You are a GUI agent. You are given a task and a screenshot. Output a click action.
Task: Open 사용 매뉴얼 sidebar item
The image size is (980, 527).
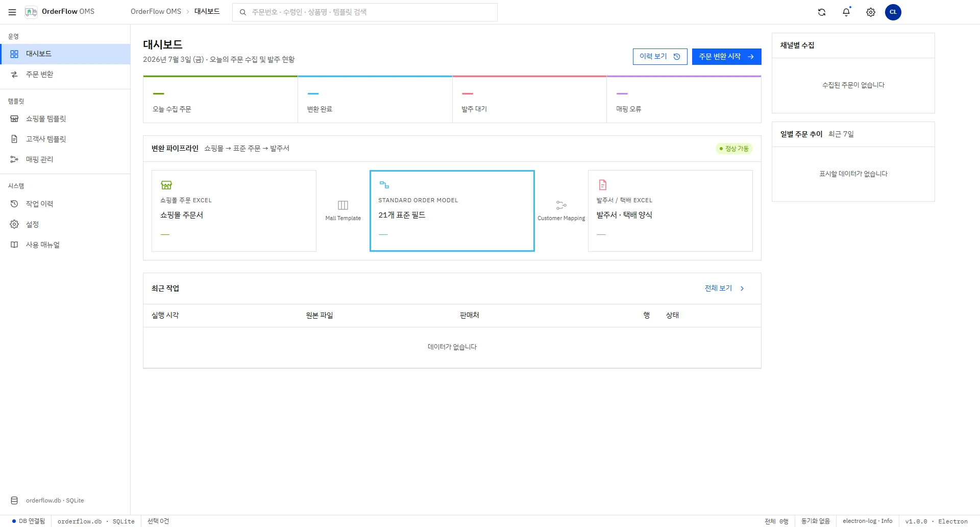[65, 245]
